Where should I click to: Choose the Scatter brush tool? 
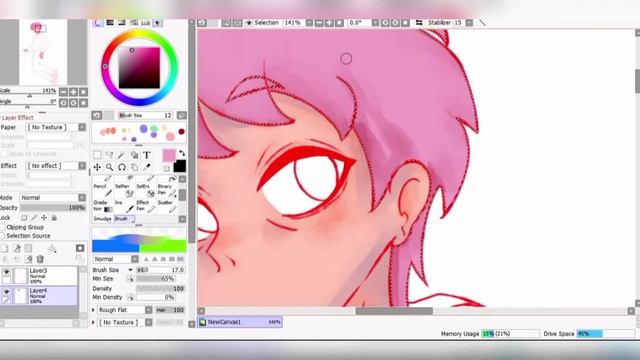pyautogui.click(x=167, y=206)
